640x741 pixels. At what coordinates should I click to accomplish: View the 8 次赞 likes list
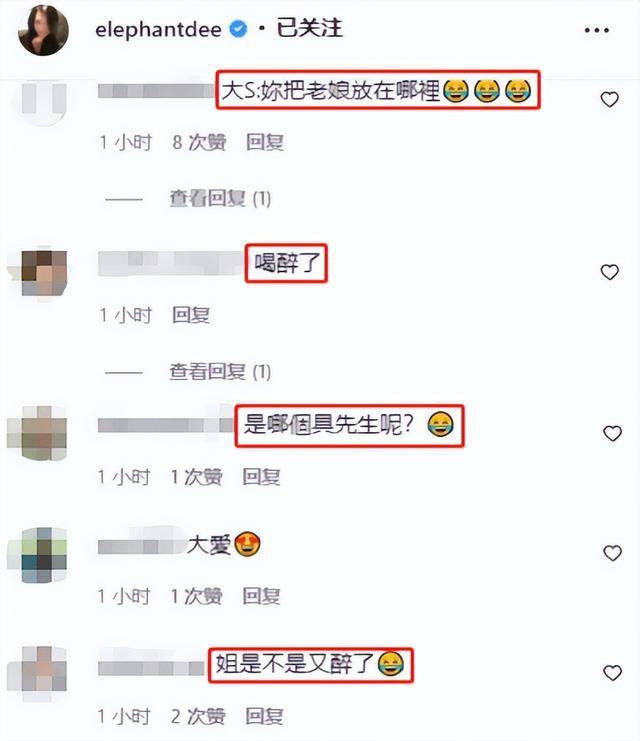point(199,142)
